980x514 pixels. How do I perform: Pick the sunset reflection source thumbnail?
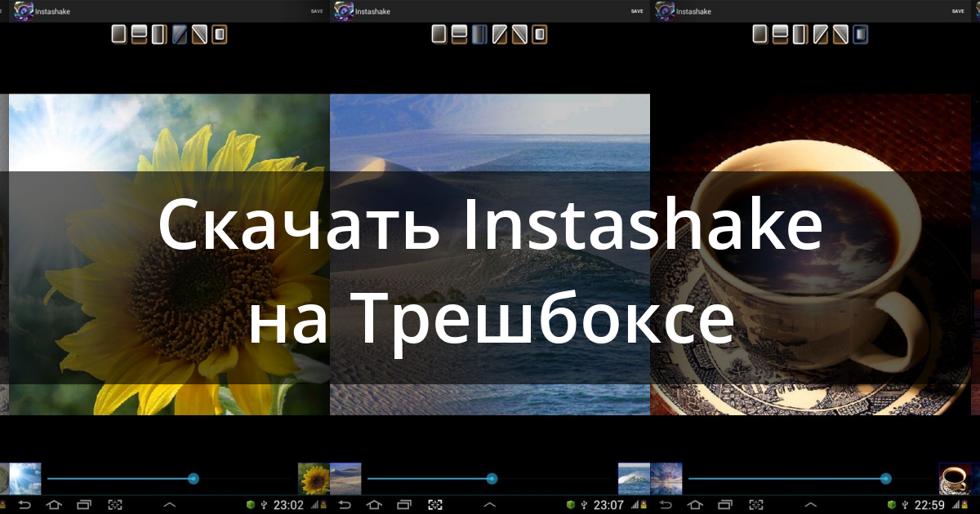point(666,479)
